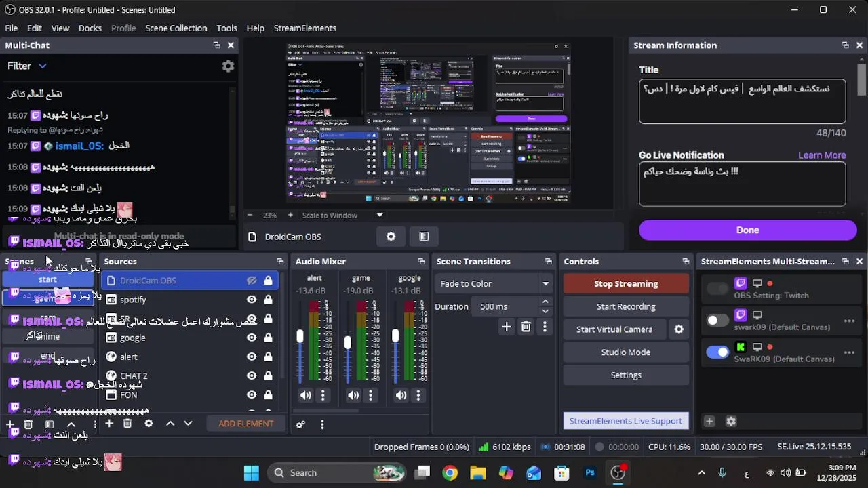The height and width of the screenshot is (488, 868).
Task: Click google channel volume fader handle
Action: click(x=395, y=336)
